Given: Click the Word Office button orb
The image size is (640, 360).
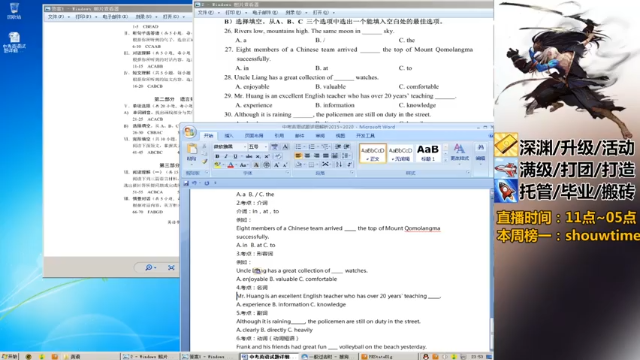Looking at the screenshot, I should (x=189, y=132).
